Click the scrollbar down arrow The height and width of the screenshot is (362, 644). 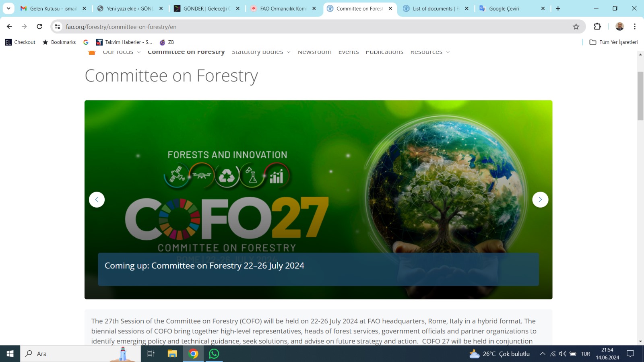click(640, 341)
